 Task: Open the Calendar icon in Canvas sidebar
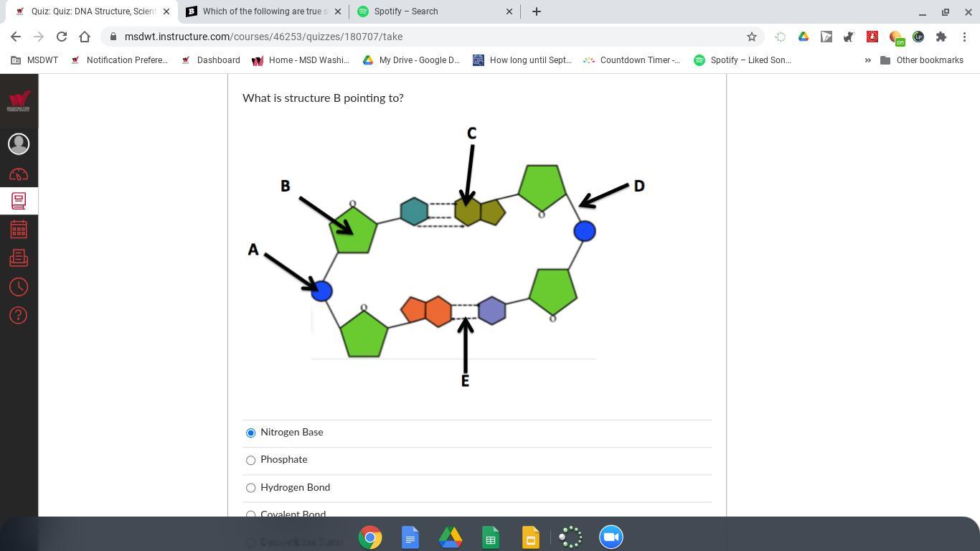click(19, 230)
